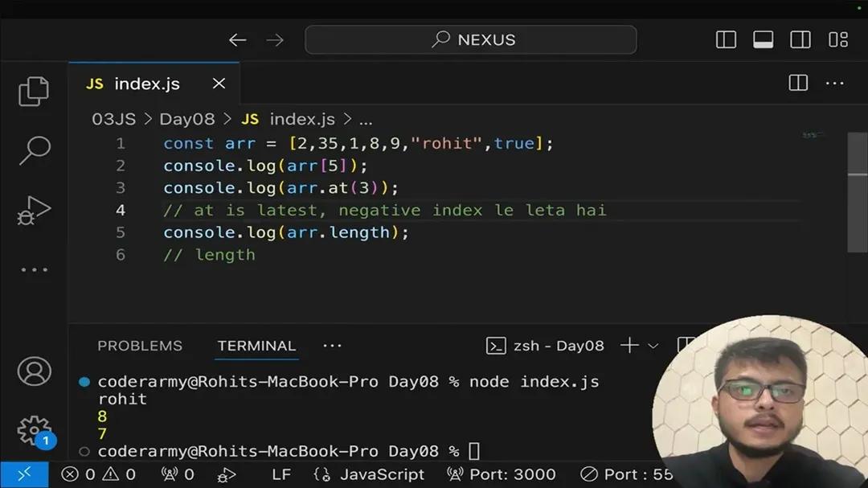
Task: Toggle the secondary side bar layout icon
Action: pyautogui.click(x=800, y=39)
